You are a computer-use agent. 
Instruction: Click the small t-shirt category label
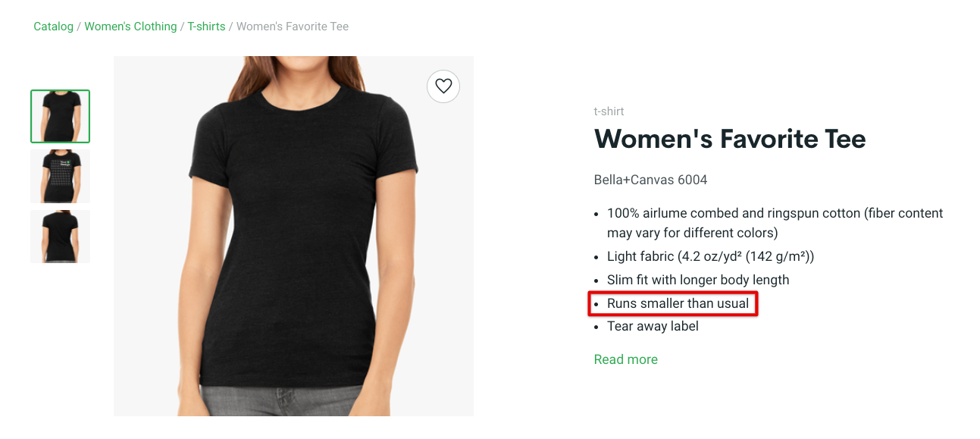click(x=609, y=111)
